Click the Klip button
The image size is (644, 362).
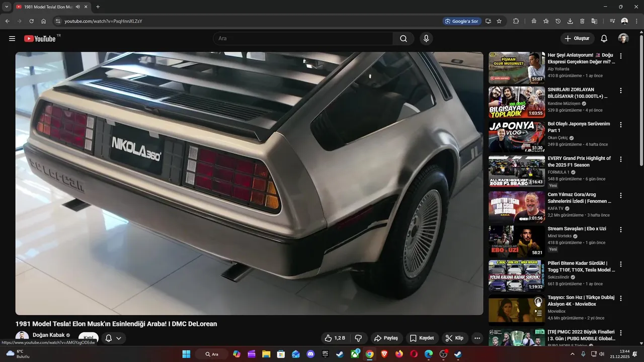coord(454,338)
